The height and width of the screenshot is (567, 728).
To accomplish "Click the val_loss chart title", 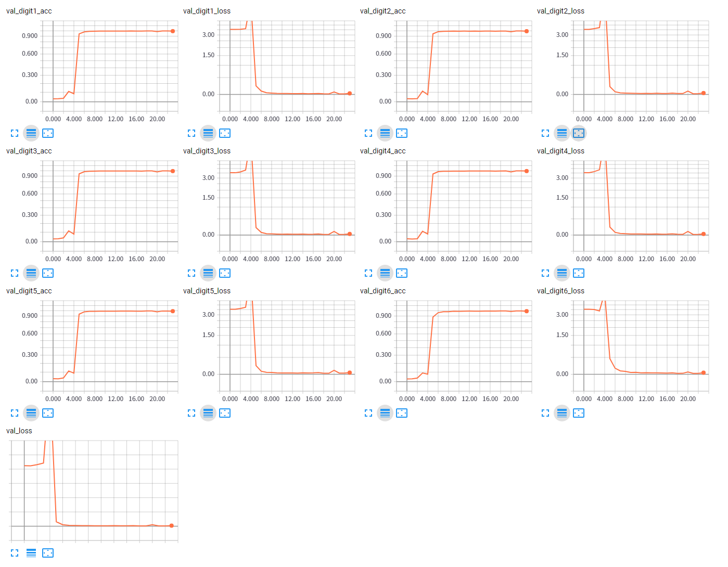I will coord(19,431).
